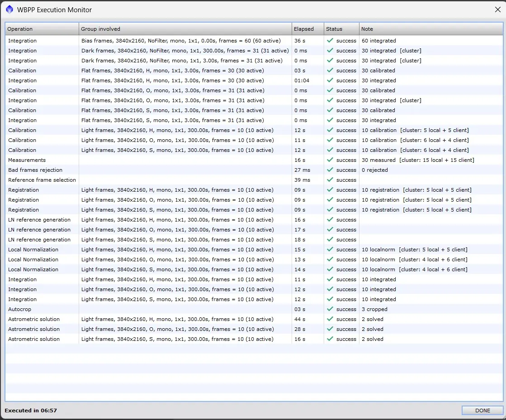Click the '3 cropped' note
The height and width of the screenshot is (420, 506).
[x=374, y=309]
